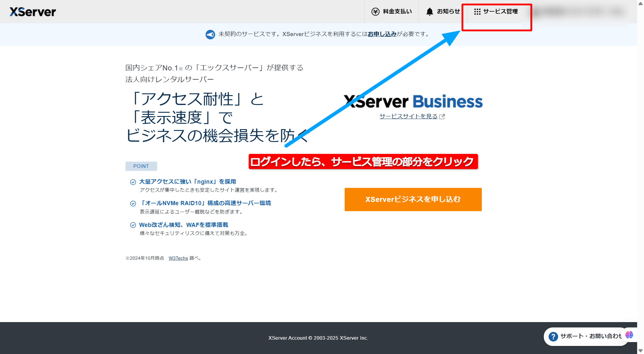Click the XServer logo in header
The width and height of the screenshot is (644, 354).
coord(33,12)
